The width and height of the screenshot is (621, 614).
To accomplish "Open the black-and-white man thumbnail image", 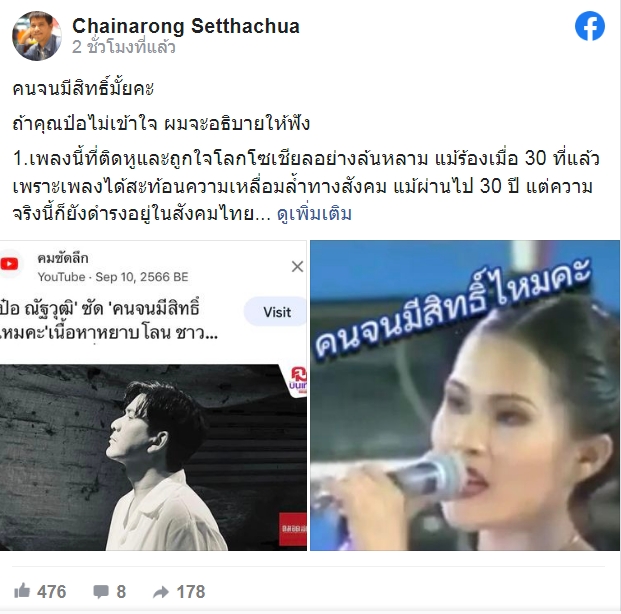I will click(153, 458).
